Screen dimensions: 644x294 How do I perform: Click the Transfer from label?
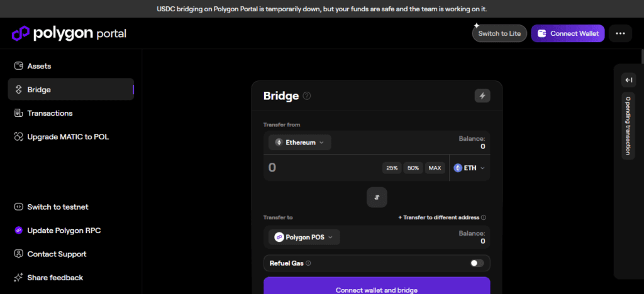[282, 124]
